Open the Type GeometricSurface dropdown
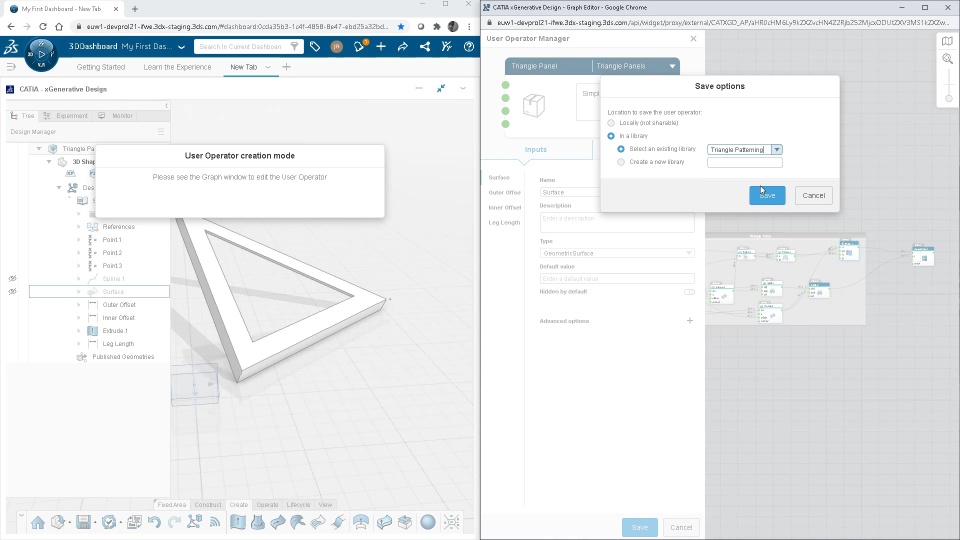Image resolution: width=960 pixels, height=540 pixels. [x=689, y=253]
